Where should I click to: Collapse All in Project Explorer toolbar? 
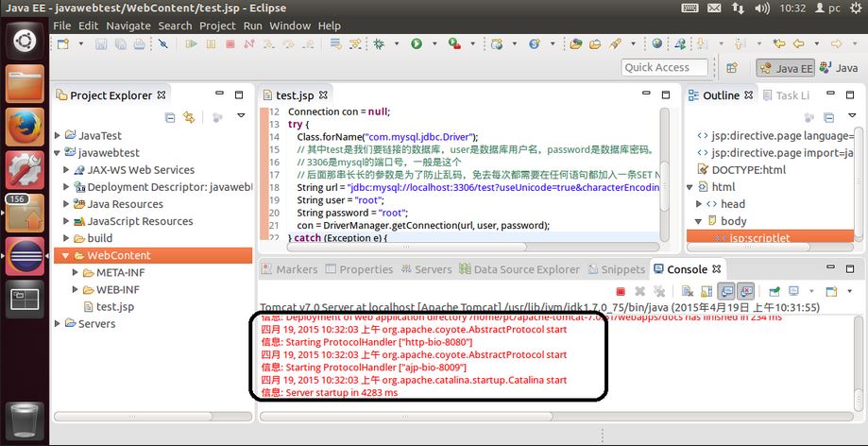(171, 117)
